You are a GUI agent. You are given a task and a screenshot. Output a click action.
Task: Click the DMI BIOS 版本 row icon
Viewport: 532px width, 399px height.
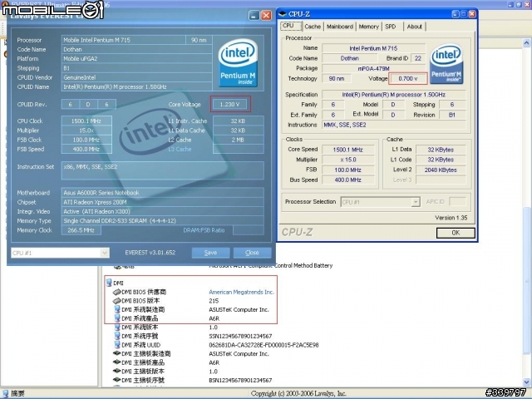tap(116, 301)
